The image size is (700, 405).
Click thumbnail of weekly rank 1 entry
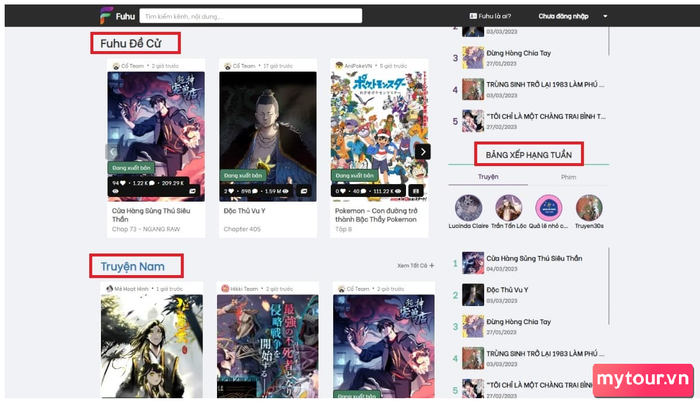[x=473, y=263]
